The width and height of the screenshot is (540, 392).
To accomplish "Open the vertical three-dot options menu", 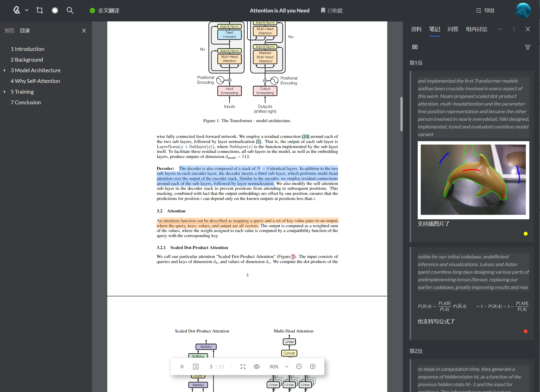I will (514, 29).
